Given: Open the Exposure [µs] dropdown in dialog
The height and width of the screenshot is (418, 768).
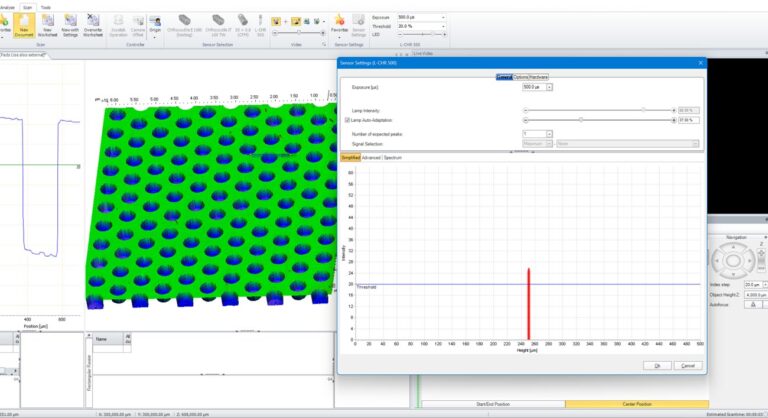Looking at the screenshot, I should pos(549,87).
